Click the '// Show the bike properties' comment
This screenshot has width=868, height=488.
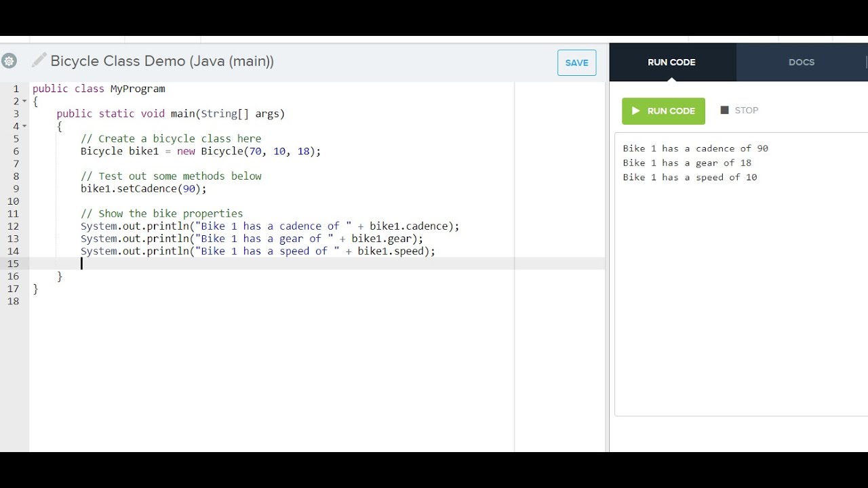coord(161,213)
